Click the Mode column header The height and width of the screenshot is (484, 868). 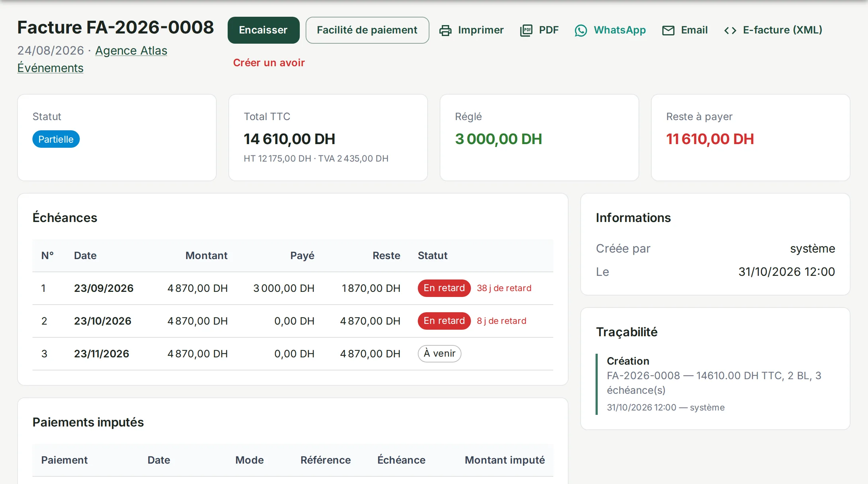tap(250, 460)
